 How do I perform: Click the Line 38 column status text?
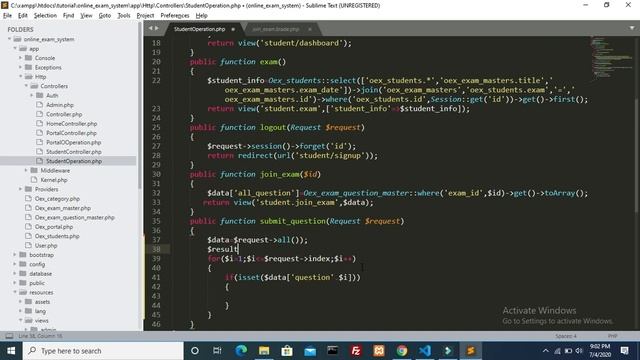click(x=40, y=336)
